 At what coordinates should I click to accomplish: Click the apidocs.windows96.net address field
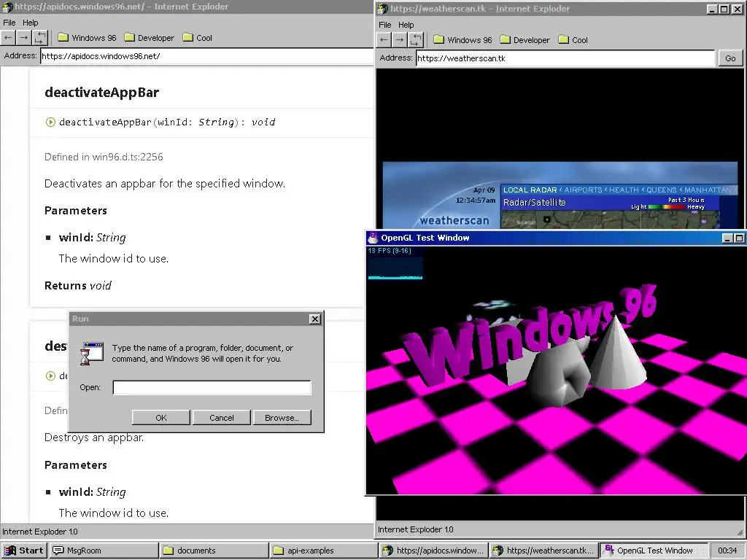(x=206, y=56)
